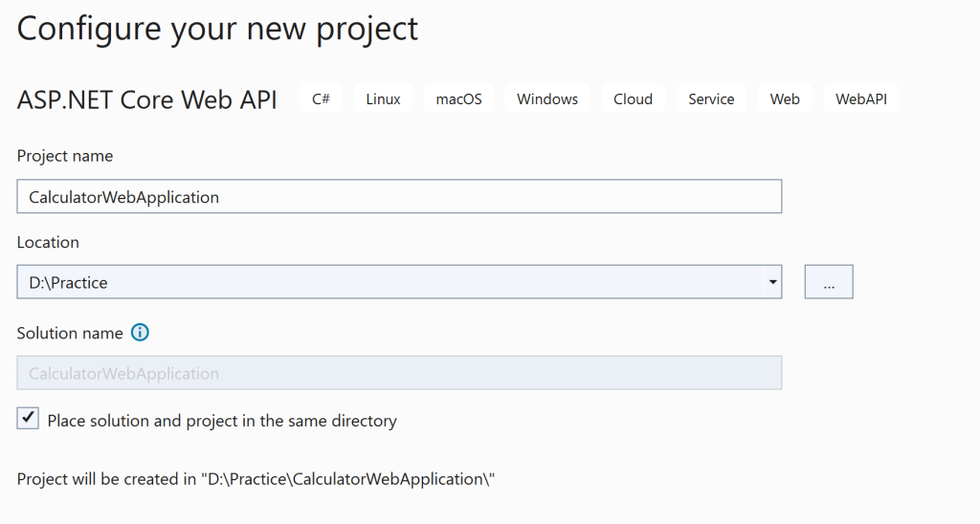Expand the Location dropdown arrow
This screenshot has height=524, width=980.
(771, 283)
